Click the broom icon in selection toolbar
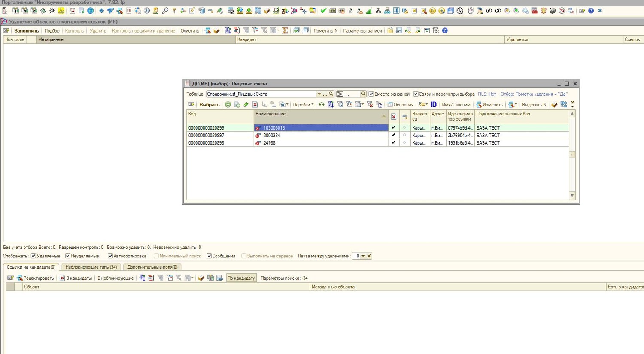Viewport: 644px width, 354px height. (554, 104)
